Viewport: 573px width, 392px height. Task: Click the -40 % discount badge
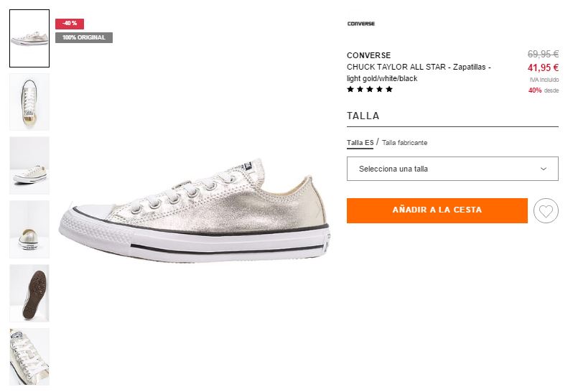[70, 24]
